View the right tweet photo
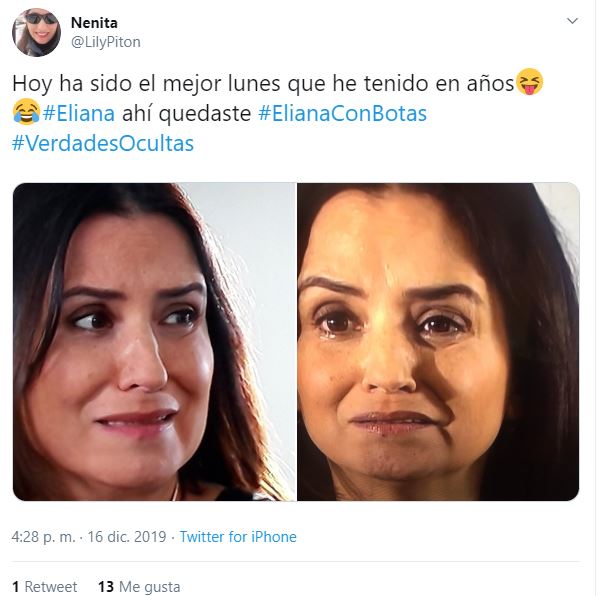The height and width of the screenshot is (596, 614). pyautogui.click(x=438, y=342)
